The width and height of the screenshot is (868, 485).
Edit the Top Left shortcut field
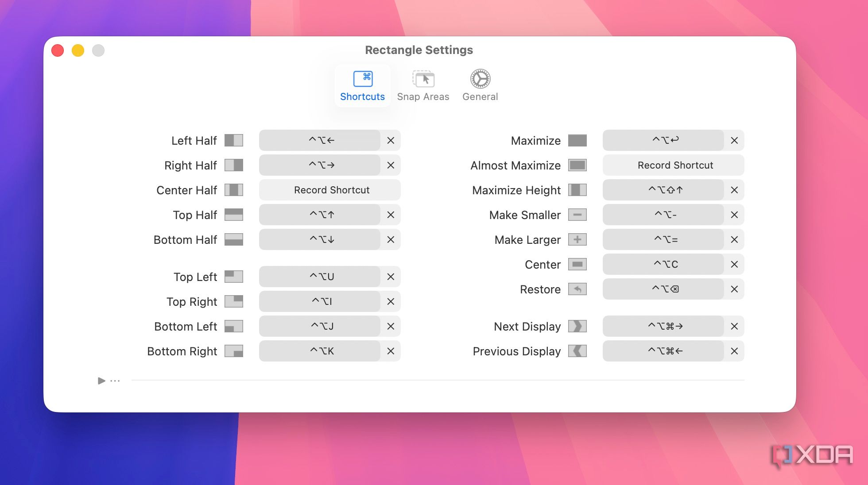[320, 277]
